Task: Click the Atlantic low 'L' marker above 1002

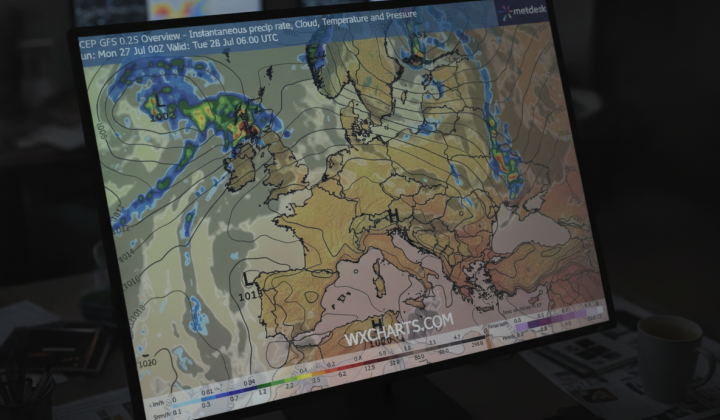Action: tap(160, 100)
